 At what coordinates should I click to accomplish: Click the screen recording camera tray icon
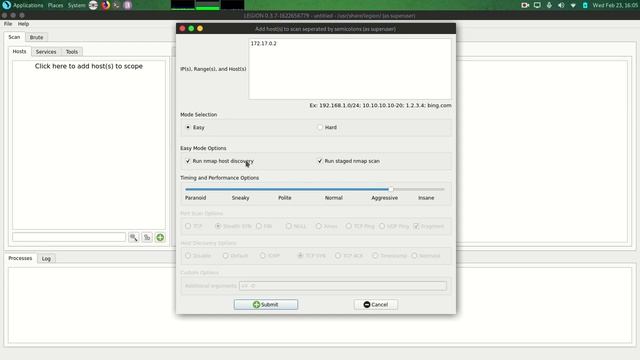pos(525,5)
